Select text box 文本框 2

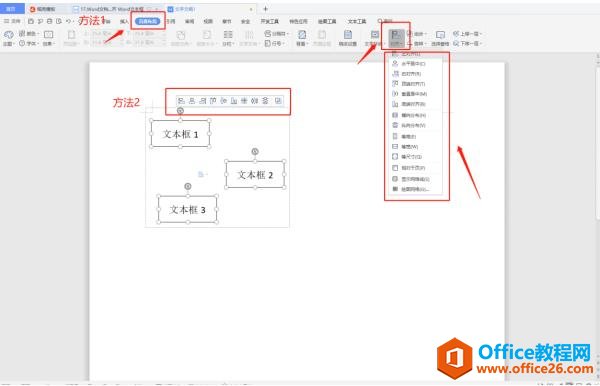click(255, 174)
